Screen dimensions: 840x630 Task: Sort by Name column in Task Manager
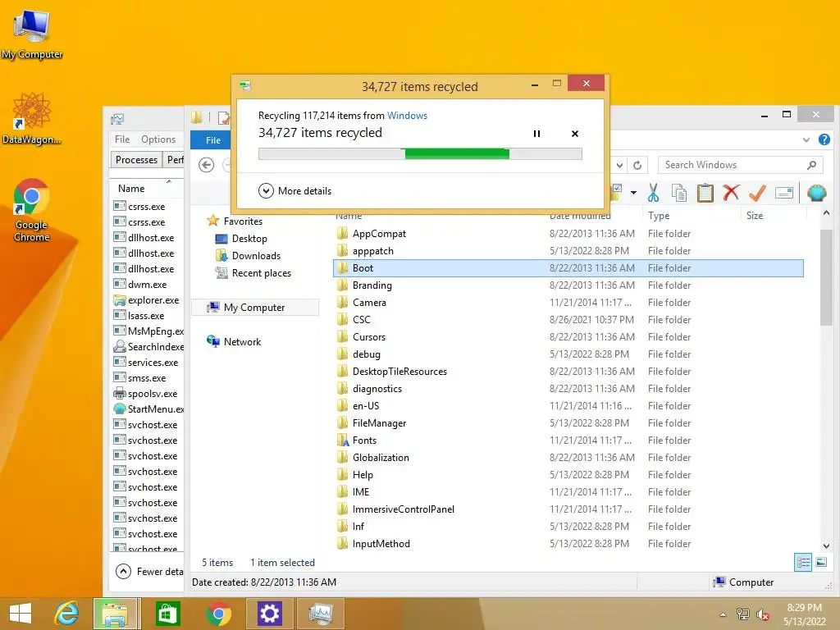pos(131,189)
